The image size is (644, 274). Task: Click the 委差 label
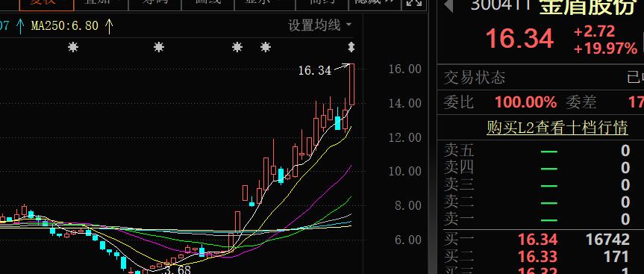click(x=581, y=102)
